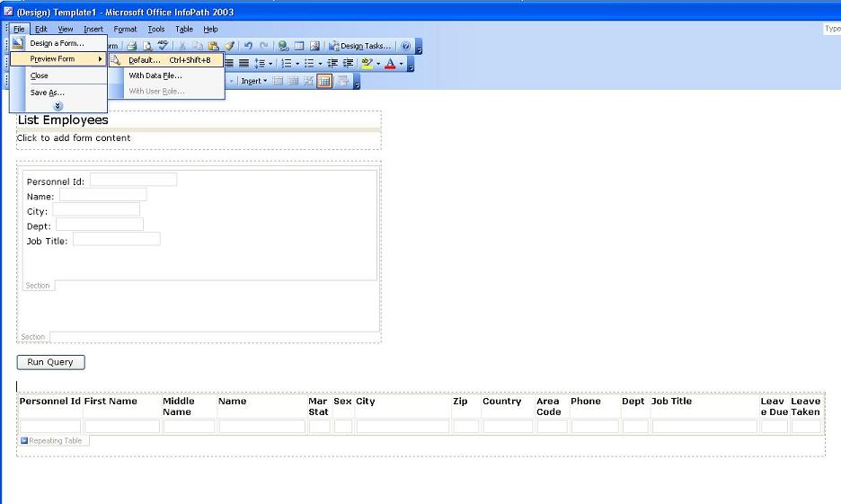Screen dimensions: 841x504
Task: Click First Name cell in repeating table
Action: pyautogui.click(x=122, y=427)
